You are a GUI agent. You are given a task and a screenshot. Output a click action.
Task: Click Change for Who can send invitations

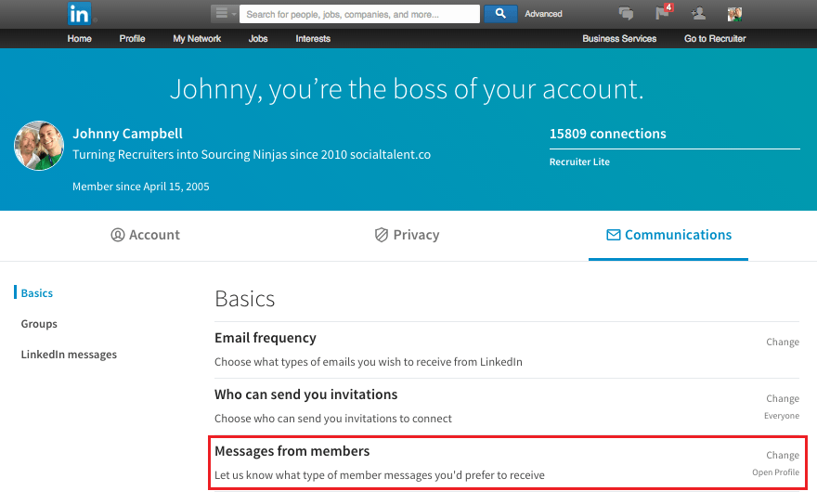pyautogui.click(x=783, y=399)
